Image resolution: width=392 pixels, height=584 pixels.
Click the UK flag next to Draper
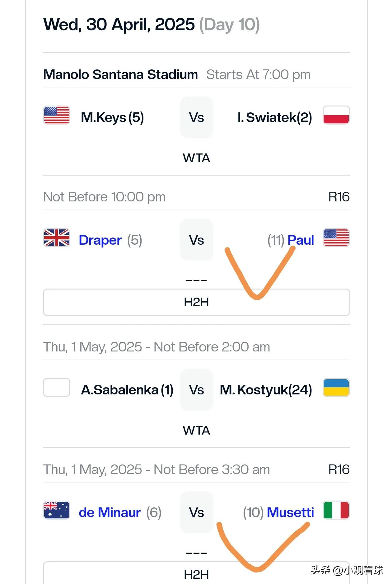[x=57, y=238]
